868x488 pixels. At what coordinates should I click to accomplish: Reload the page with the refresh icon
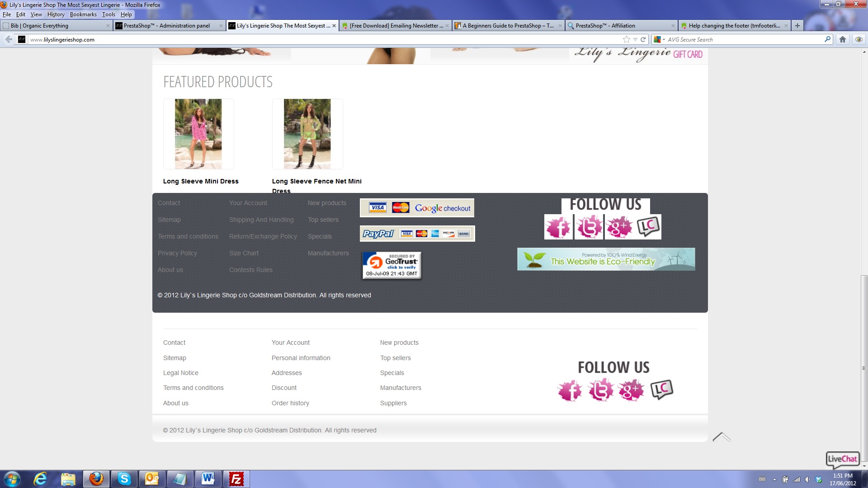(x=643, y=39)
